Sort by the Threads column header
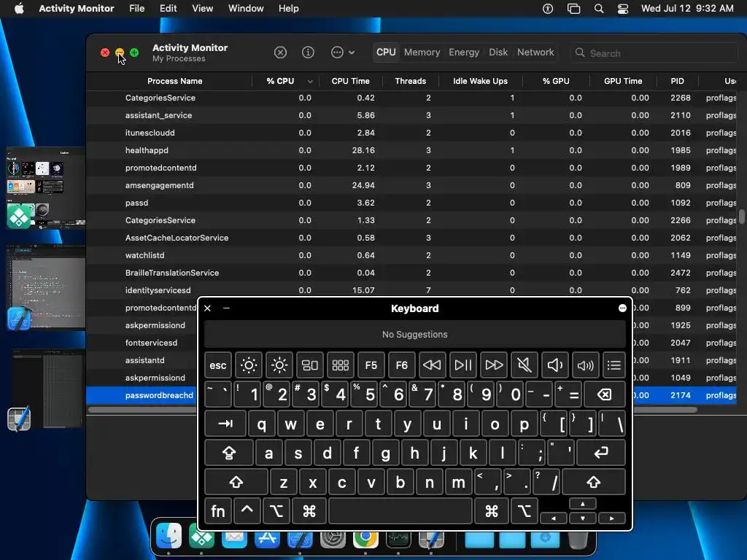 pyautogui.click(x=410, y=81)
